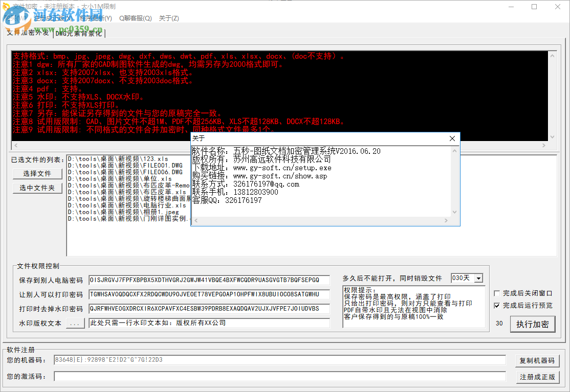Click the 注册成正版 button at the bottom
Viewport: 570px width, 392px height.
click(537, 377)
